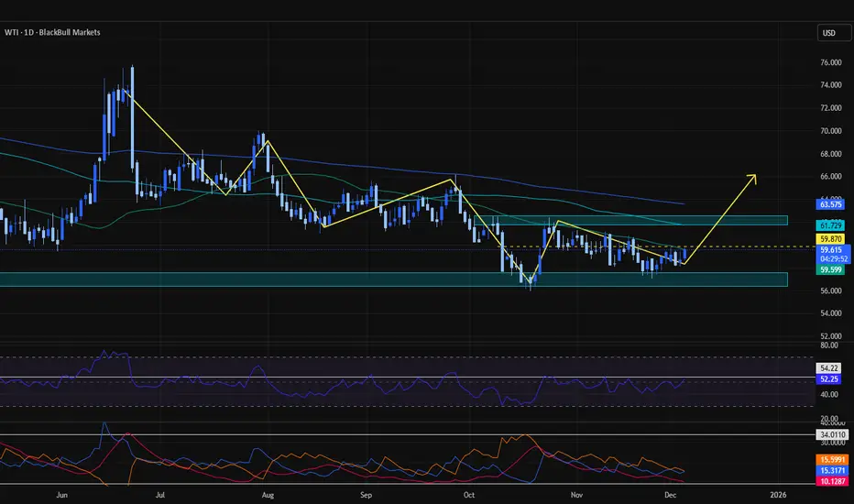Select the upper teal resistance zone rectangle
Image resolution: width=854 pixels, height=504 pixels.
click(x=630, y=221)
